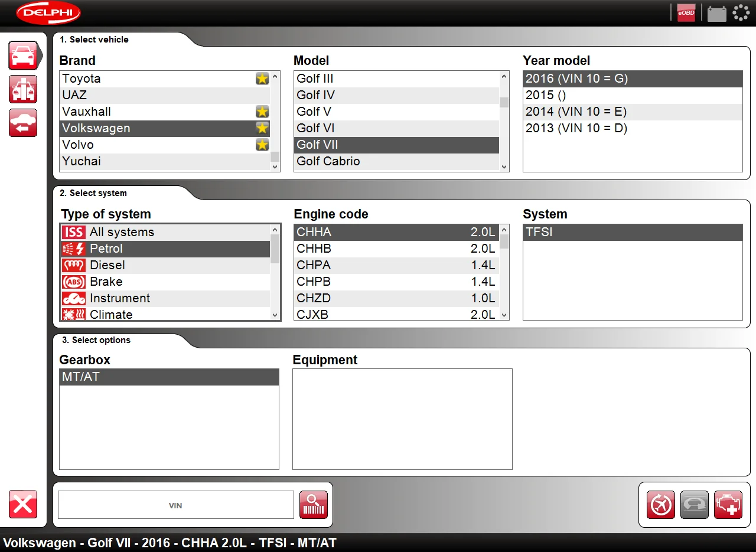Select year model 2013 (VIN 10 = D)

point(633,128)
